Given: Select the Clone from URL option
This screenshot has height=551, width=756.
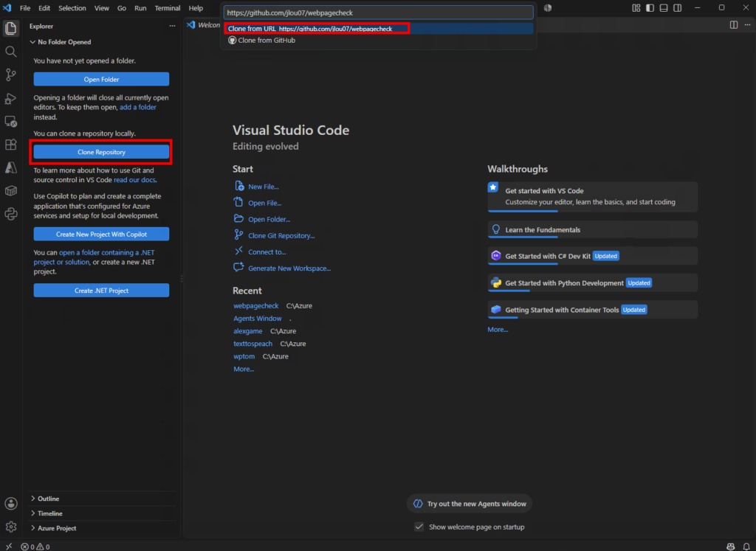Looking at the screenshot, I should [379, 29].
